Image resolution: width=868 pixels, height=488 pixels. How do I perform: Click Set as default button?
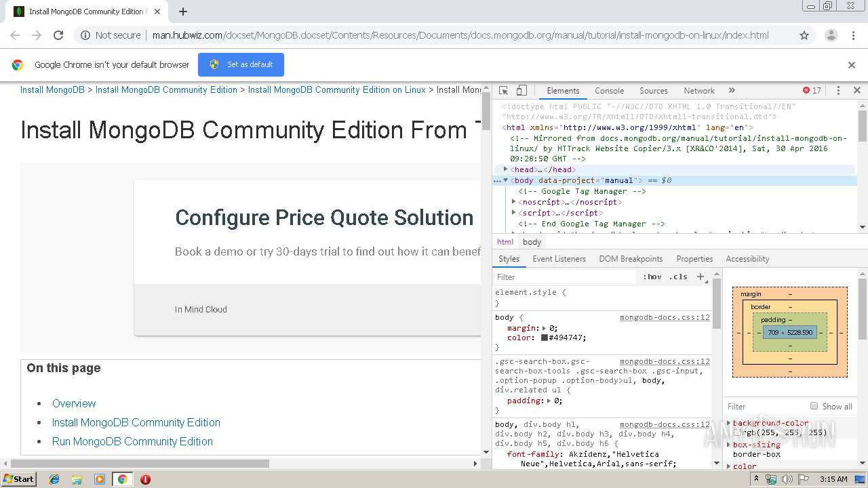point(241,64)
